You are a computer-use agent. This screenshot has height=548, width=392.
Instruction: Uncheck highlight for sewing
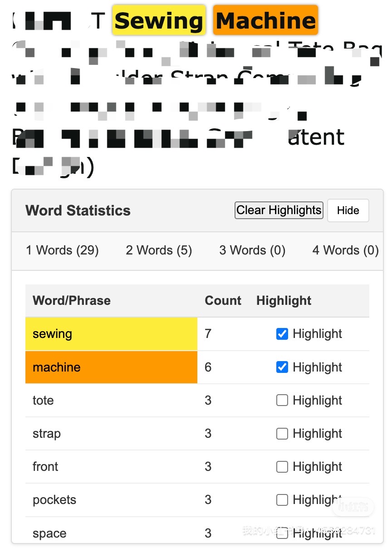pyautogui.click(x=282, y=334)
